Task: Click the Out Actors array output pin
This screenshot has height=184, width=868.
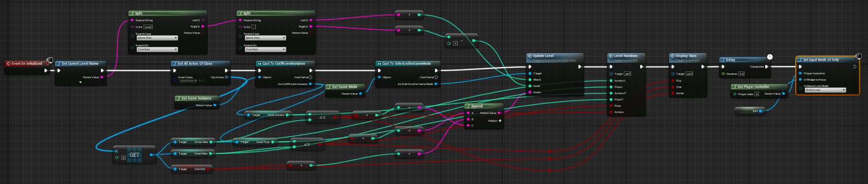Action: point(226,77)
